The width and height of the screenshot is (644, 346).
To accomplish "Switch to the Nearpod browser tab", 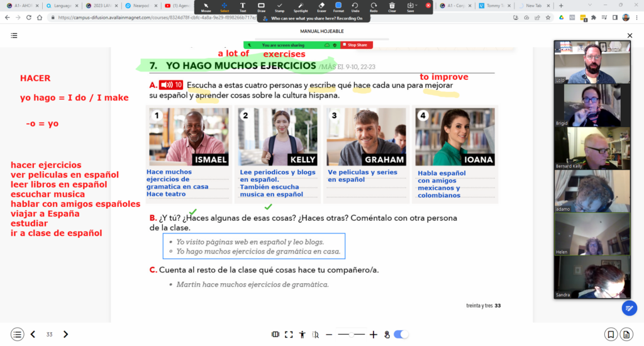I will [x=142, y=6].
